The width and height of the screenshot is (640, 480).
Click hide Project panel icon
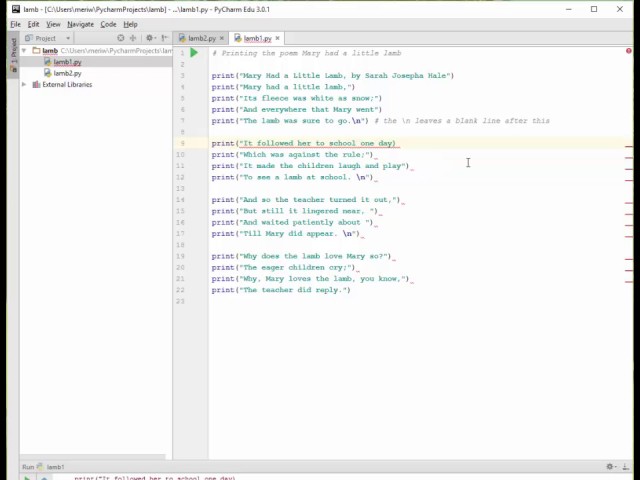coord(164,38)
